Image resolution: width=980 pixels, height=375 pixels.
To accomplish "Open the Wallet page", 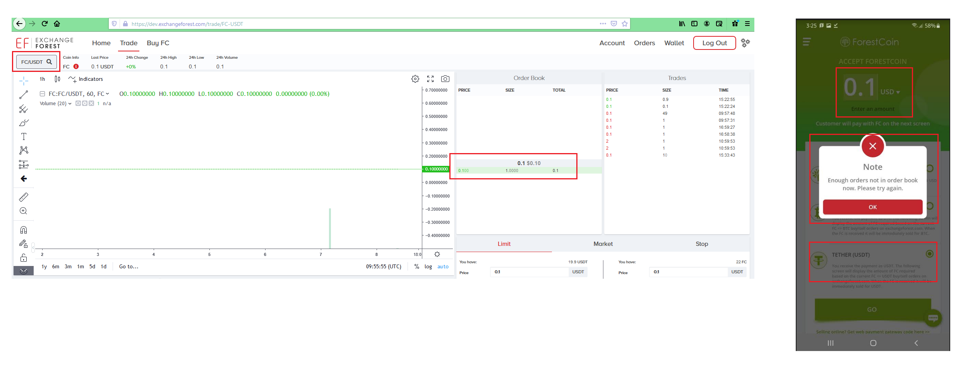I will pyautogui.click(x=674, y=43).
